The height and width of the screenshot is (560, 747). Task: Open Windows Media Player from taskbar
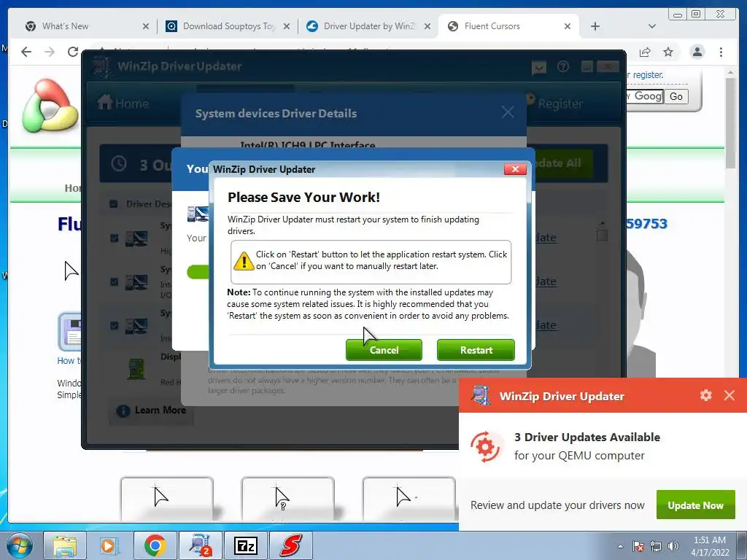[109, 545]
